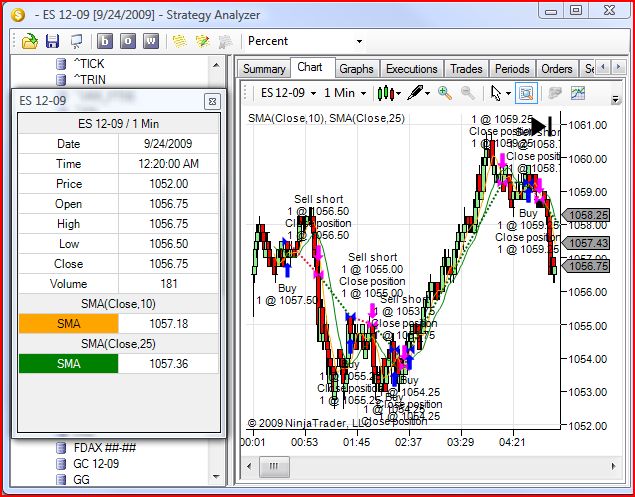Click the 'w' walk-forward button
Viewport: 635px width, 497px height.
(151, 41)
